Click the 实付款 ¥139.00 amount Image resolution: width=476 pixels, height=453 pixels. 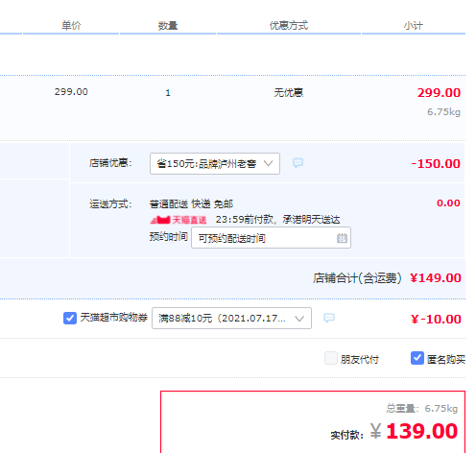[414, 431]
